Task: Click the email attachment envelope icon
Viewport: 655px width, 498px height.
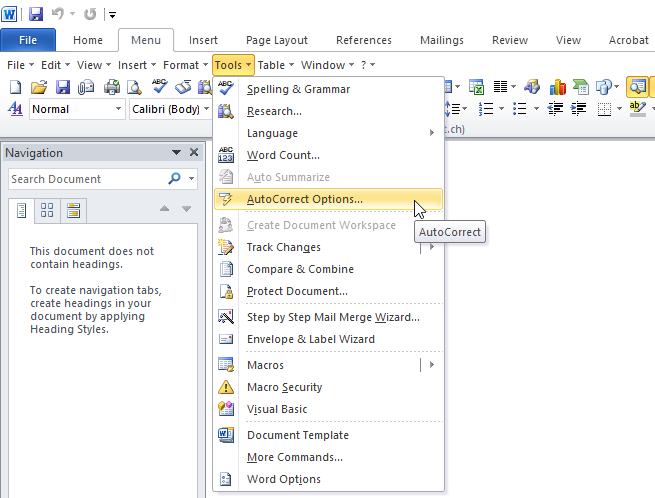Action: pyautogui.click(x=86, y=87)
